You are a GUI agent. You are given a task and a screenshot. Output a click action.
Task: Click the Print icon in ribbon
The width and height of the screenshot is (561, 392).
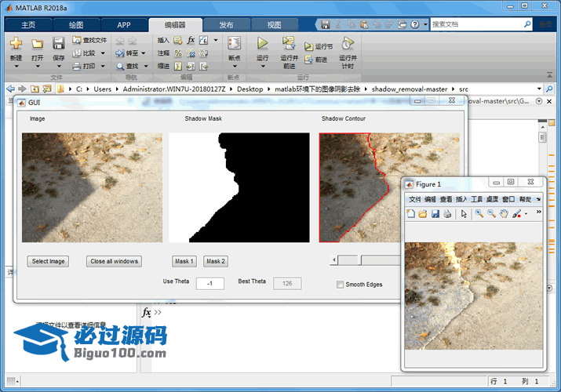pyautogui.click(x=77, y=66)
